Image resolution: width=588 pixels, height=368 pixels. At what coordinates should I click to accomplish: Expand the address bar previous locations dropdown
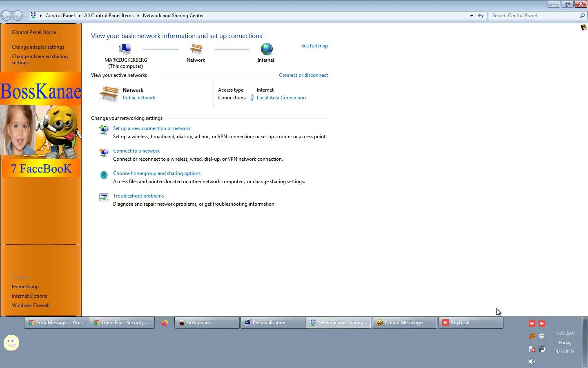pos(472,16)
